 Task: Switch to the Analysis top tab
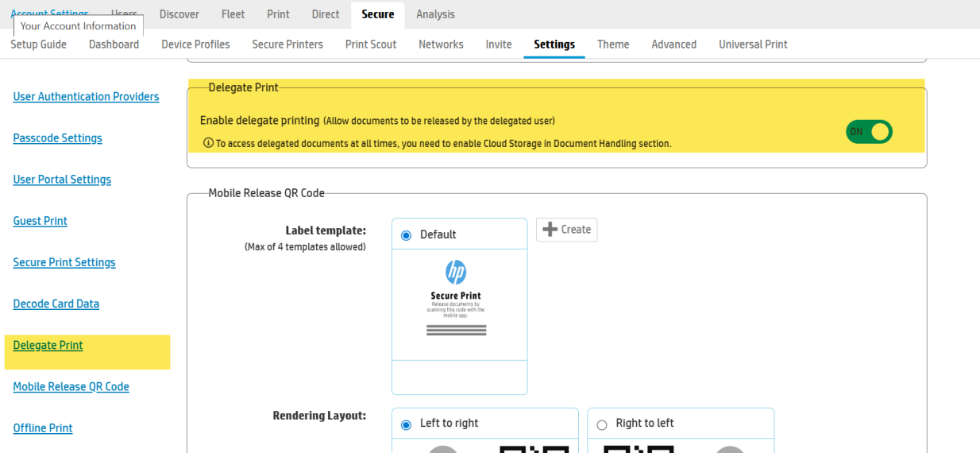tap(435, 14)
